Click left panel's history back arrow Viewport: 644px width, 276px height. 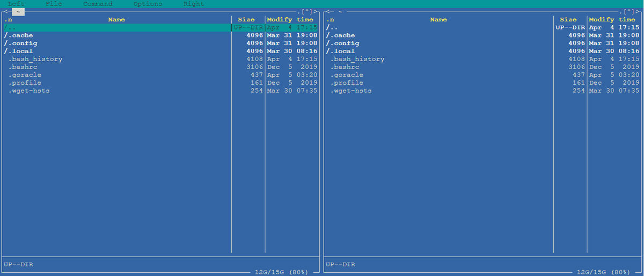tap(6, 11)
